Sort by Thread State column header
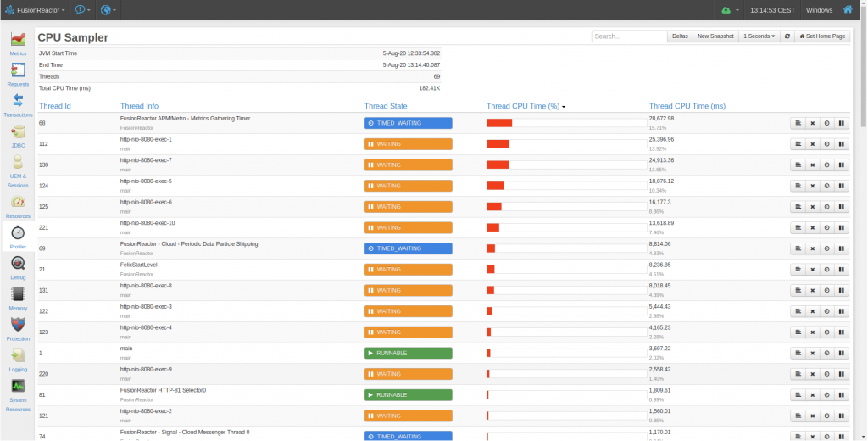Screen dimensions: 868x441 coord(386,106)
